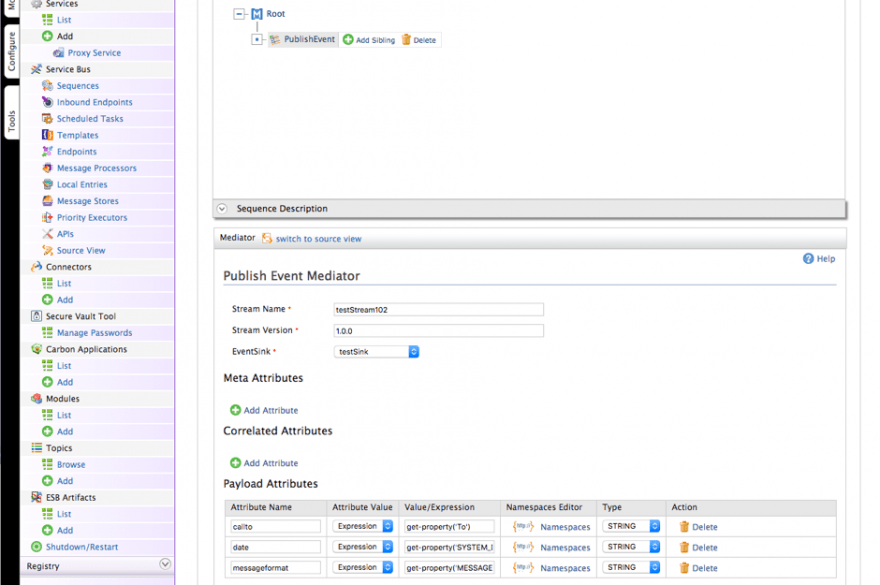
Task: Expand the Sequence Description section
Action: tap(220, 208)
